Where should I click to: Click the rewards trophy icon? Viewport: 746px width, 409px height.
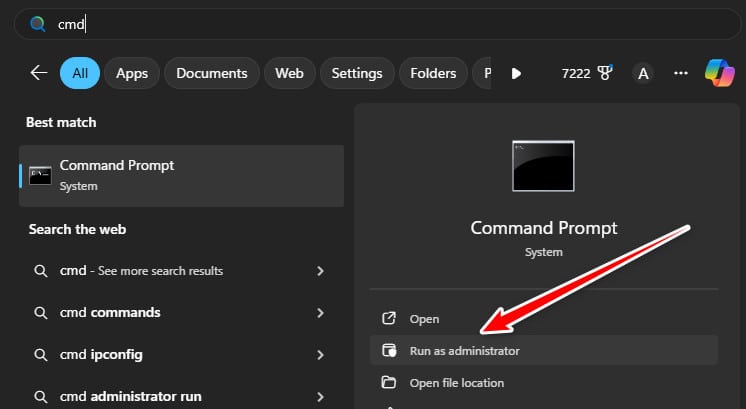603,73
